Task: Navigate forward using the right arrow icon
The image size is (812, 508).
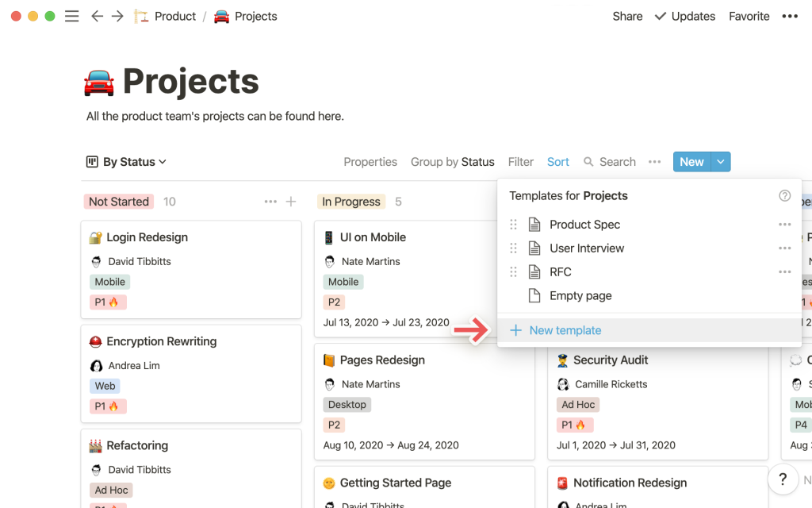Action: click(x=116, y=16)
